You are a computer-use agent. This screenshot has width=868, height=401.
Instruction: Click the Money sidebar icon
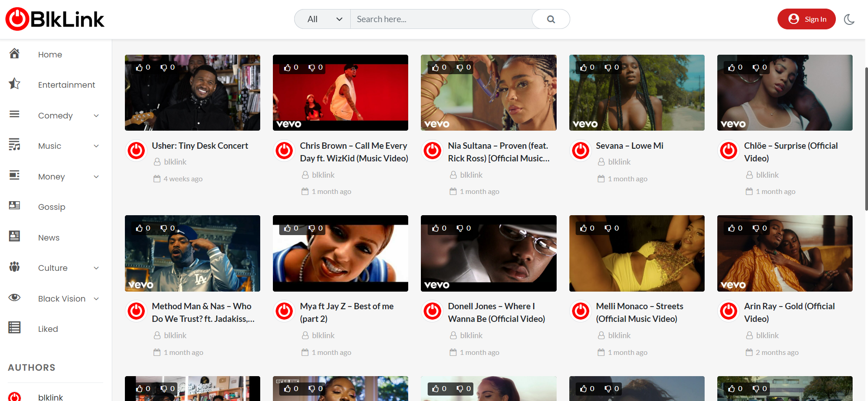[x=14, y=175]
